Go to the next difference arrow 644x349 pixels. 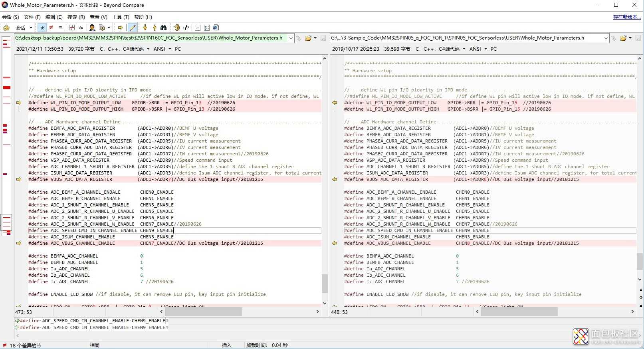pyautogui.click(x=145, y=28)
